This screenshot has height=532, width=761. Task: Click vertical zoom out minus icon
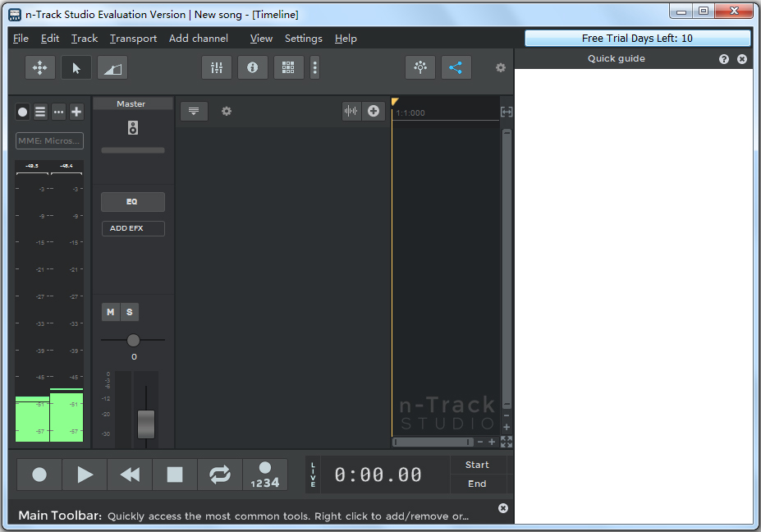click(507, 416)
